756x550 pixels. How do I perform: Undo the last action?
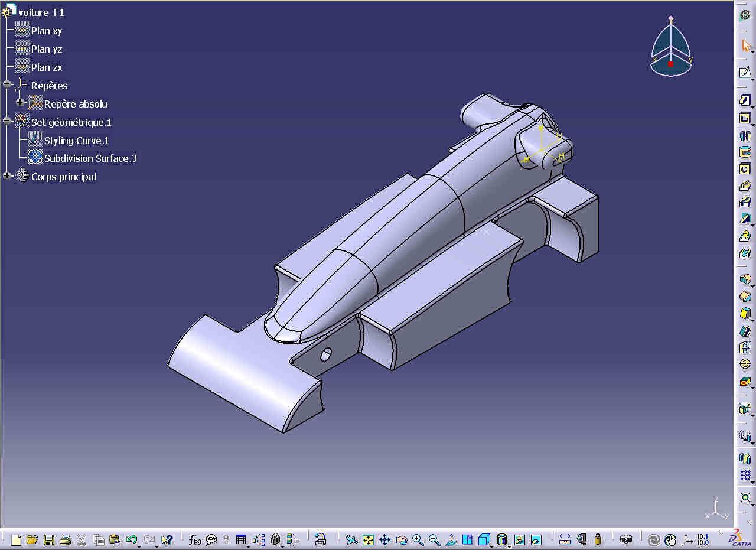click(131, 539)
